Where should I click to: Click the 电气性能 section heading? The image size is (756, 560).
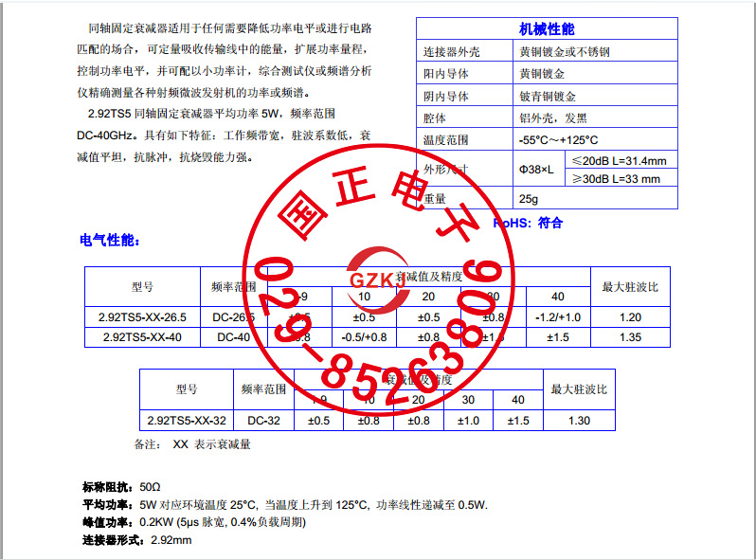pyautogui.click(x=110, y=240)
